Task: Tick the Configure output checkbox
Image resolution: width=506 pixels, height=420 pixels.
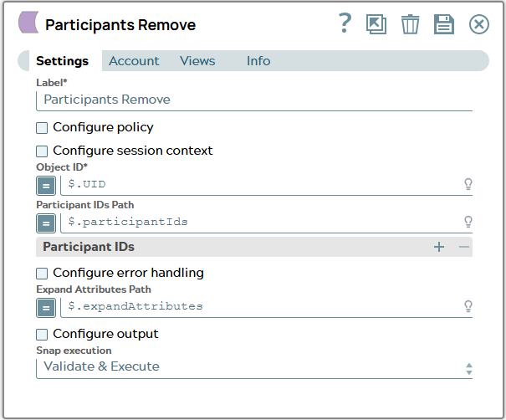Action: pos(42,335)
